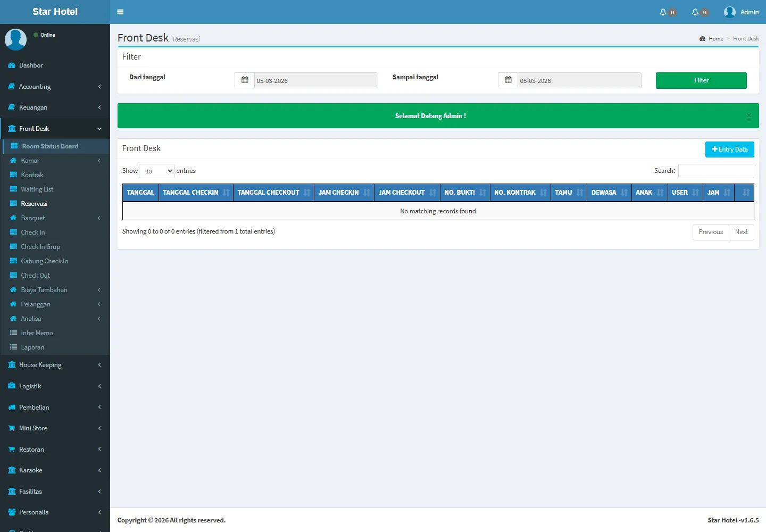The width and height of the screenshot is (766, 532).
Task: Click calendar icon for Dari tanggal
Action: tap(245, 80)
